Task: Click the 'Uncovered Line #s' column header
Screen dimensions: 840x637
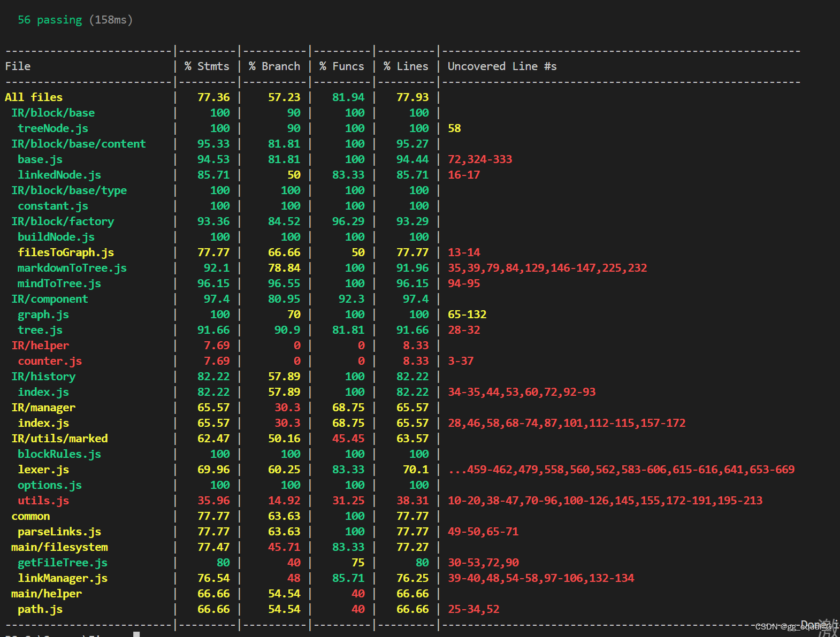Action: 502,66
